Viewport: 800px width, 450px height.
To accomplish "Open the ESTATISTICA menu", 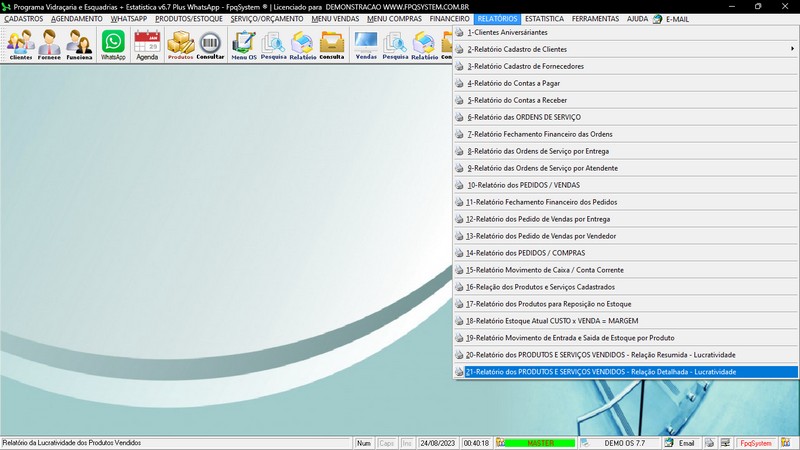I will click(544, 19).
